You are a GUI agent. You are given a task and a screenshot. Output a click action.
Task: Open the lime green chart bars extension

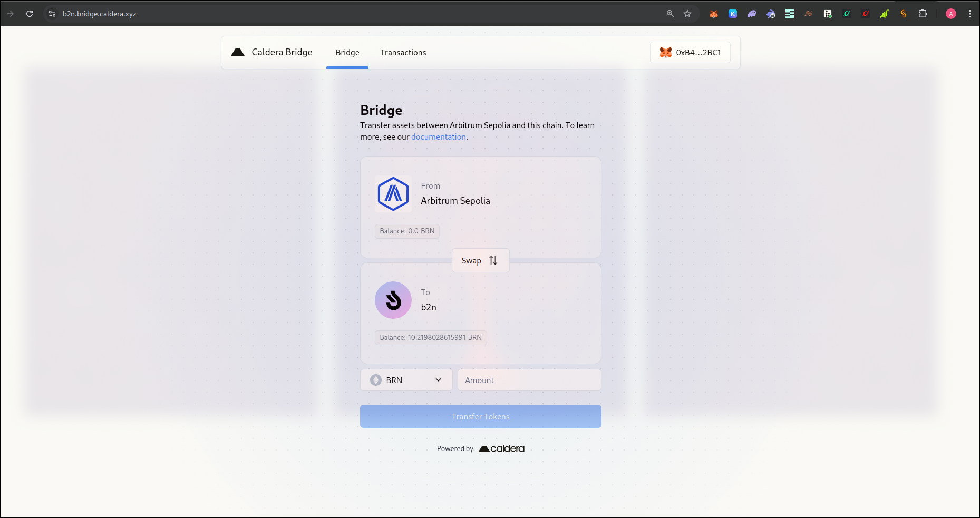(885, 14)
